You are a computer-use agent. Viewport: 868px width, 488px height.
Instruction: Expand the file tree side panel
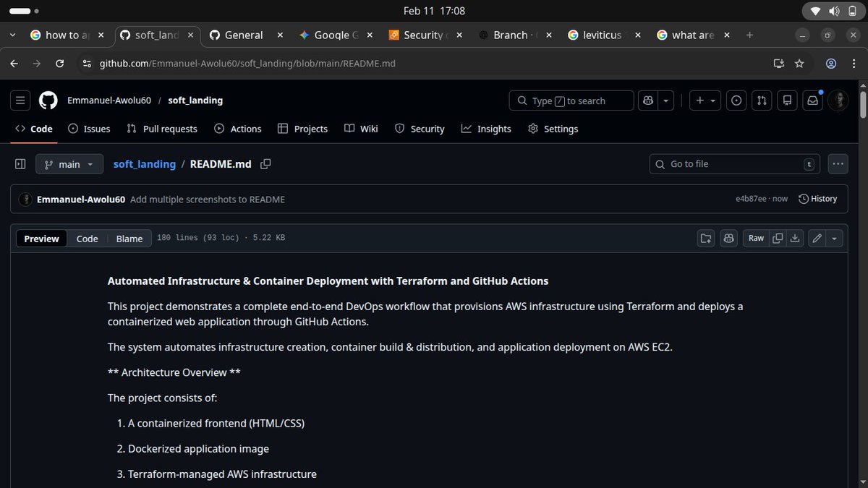pos(20,164)
